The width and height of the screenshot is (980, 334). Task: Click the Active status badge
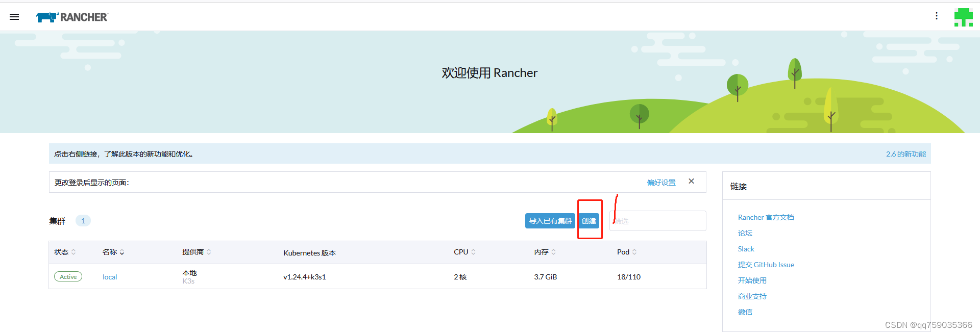(x=68, y=277)
